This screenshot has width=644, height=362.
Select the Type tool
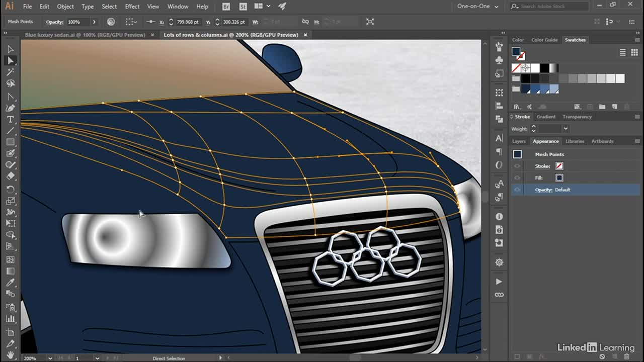tap(10, 120)
